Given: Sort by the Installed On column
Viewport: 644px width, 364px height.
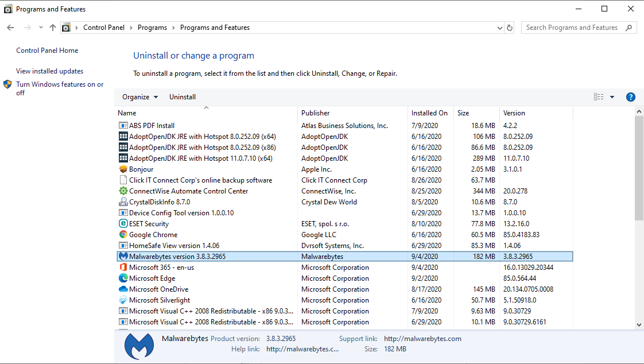Looking at the screenshot, I should tap(431, 113).
